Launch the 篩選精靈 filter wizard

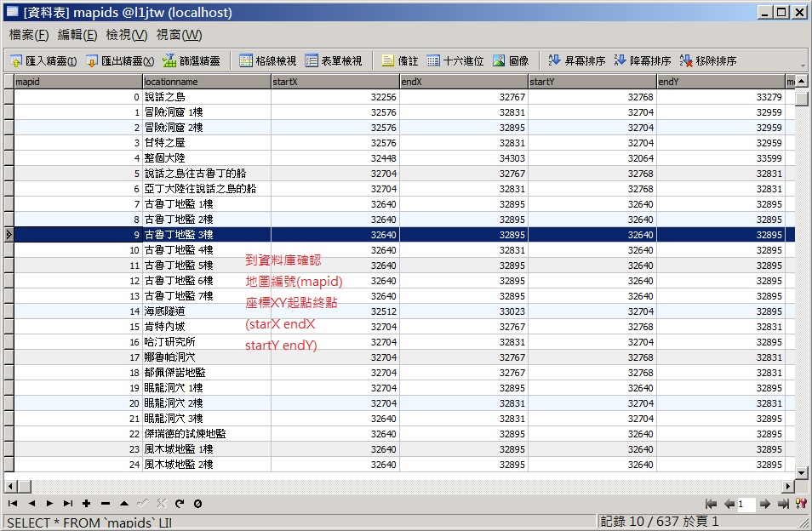[x=192, y=61]
